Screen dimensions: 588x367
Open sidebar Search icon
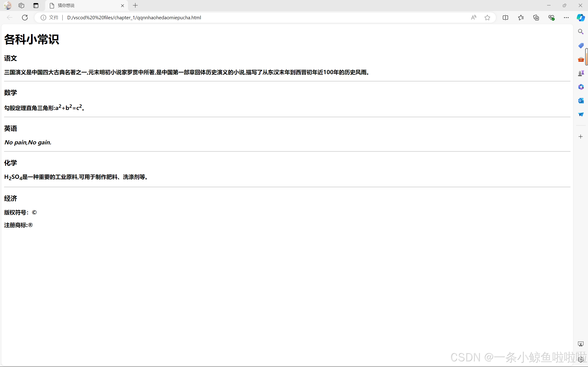[x=581, y=31]
